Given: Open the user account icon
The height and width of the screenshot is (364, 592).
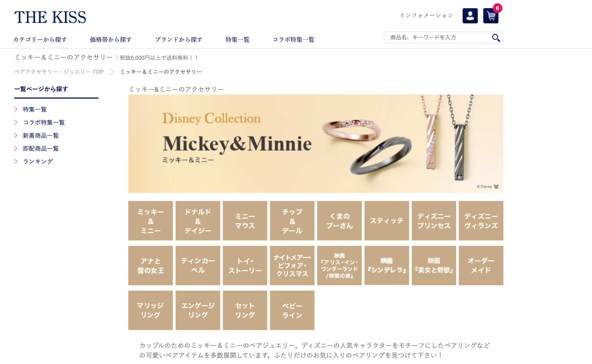Looking at the screenshot, I should pyautogui.click(x=470, y=16).
